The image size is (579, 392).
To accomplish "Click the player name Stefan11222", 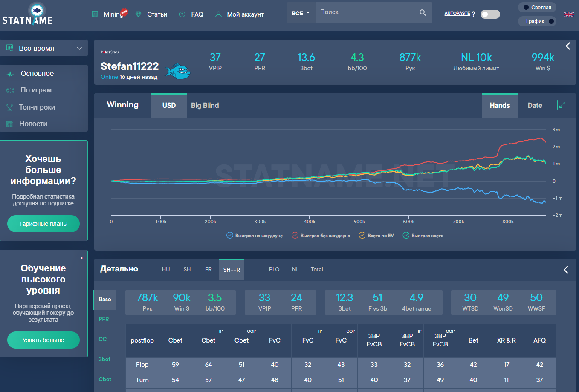I will (x=130, y=66).
